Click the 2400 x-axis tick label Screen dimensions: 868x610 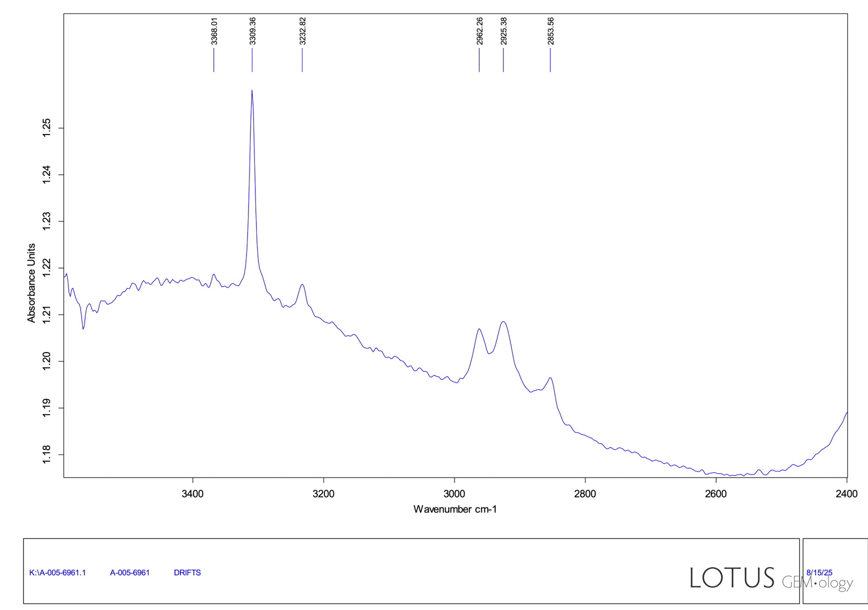click(x=846, y=493)
